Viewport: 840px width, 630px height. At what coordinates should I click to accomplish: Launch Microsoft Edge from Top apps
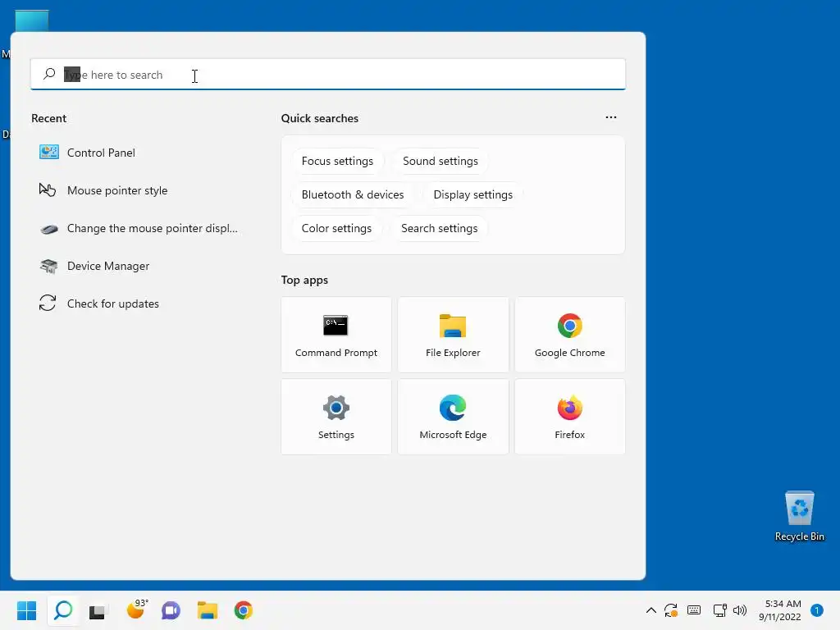click(x=453, y=417)
